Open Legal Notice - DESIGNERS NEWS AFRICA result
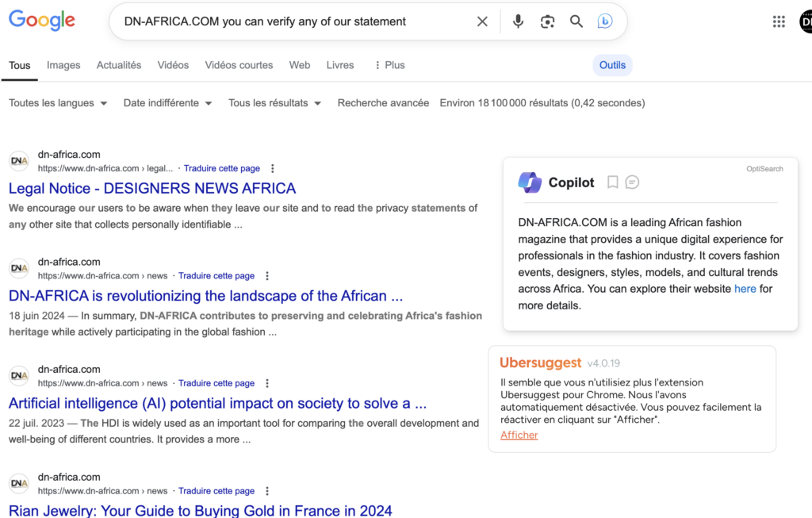 click(152, 189)
